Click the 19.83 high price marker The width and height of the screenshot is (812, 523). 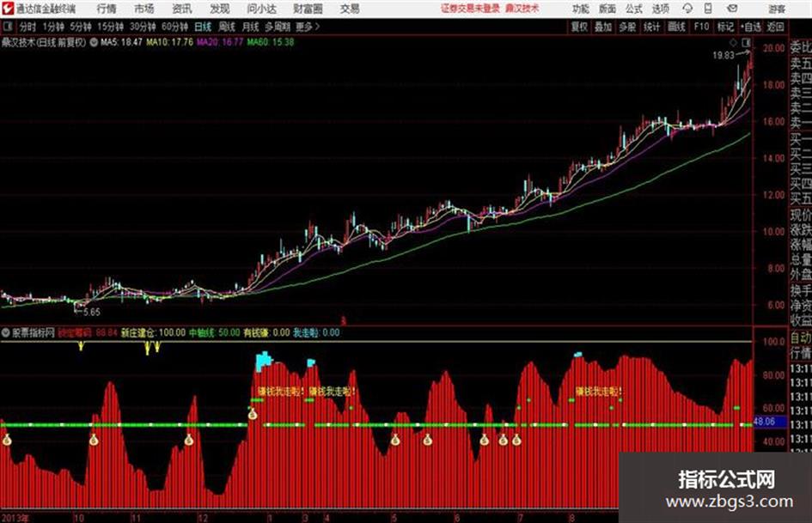click(x=723, y=56)
